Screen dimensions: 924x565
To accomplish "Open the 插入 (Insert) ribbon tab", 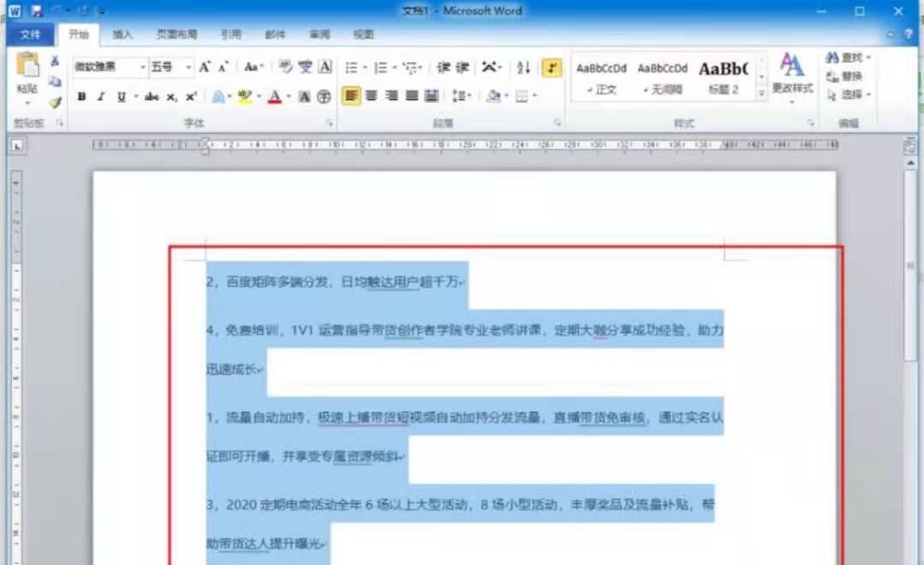I will click(122, 35).
